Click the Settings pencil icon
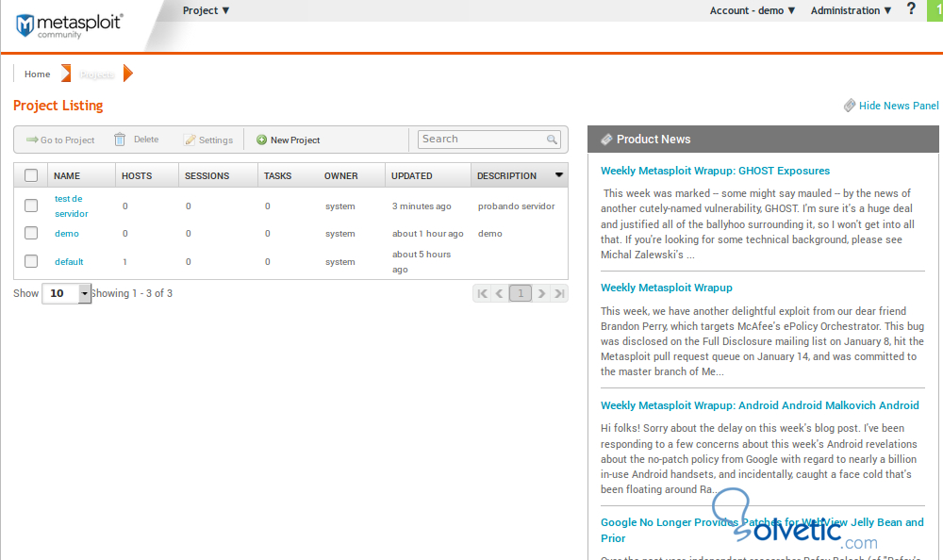This screenshot has height=560, width=943. (x=190, y=140)
